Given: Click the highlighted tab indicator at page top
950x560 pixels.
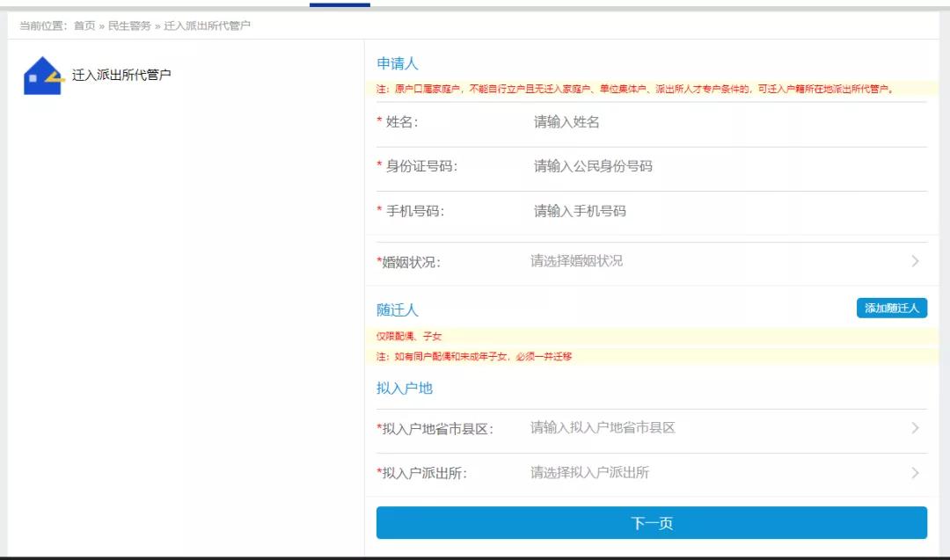Looking at the screenshot, I should coord(339,3).
